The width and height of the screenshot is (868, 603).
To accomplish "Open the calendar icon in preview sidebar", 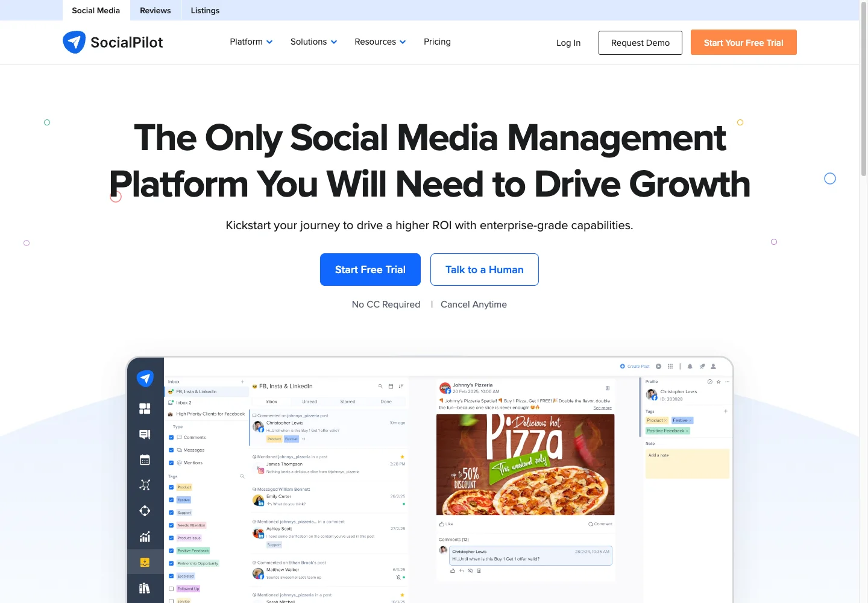I will (145, 459).
